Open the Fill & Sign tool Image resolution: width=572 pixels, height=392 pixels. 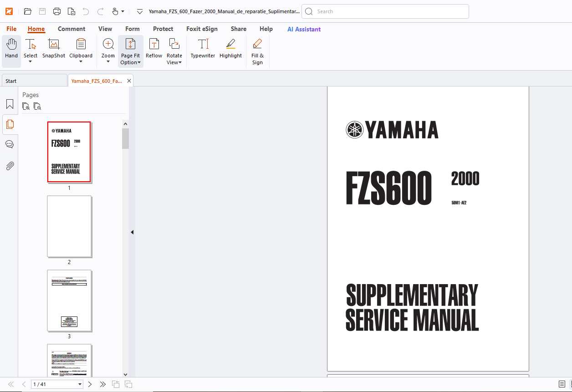(x=257, y=51)
